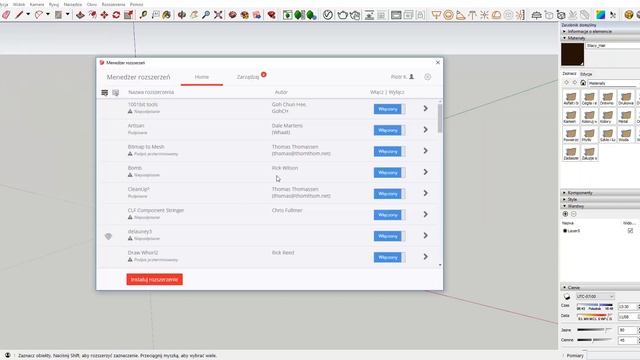
Task: Select the Move tool
Action: pos(104,15)
